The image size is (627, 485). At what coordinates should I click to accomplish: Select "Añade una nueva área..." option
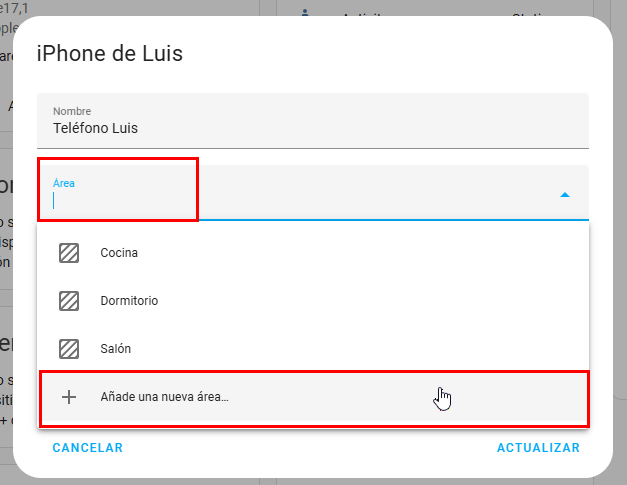(165, 397)
